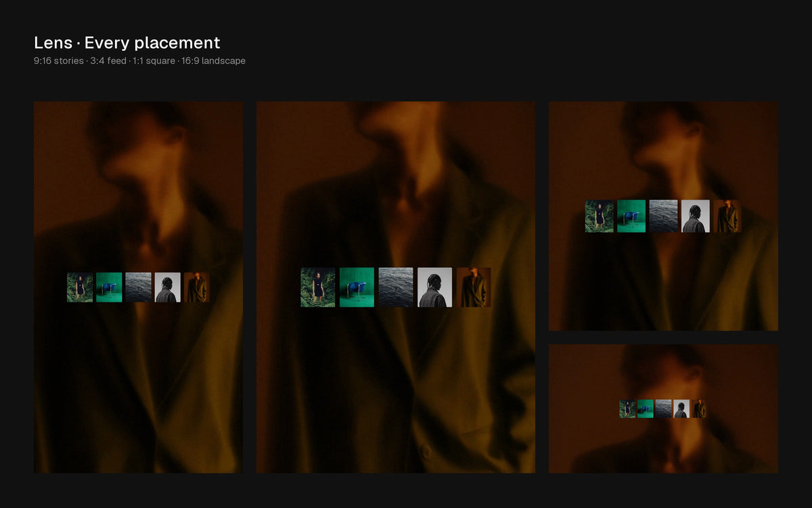Select the fern woman thumbnail in tall stories card
This screenshot has width=812, height=508.
coord(80,287)
